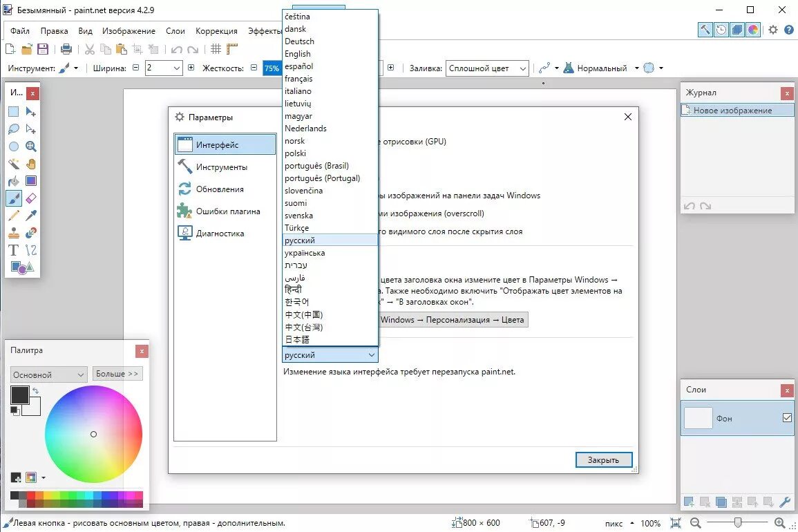Choose English from language list
Screen dimensions: 798x532
click(x=330, y=53)
